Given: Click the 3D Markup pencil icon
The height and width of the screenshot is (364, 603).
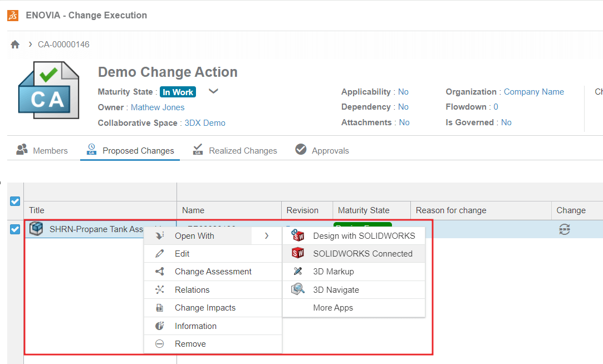Looking at the screenshot, I should click(298, 271).
